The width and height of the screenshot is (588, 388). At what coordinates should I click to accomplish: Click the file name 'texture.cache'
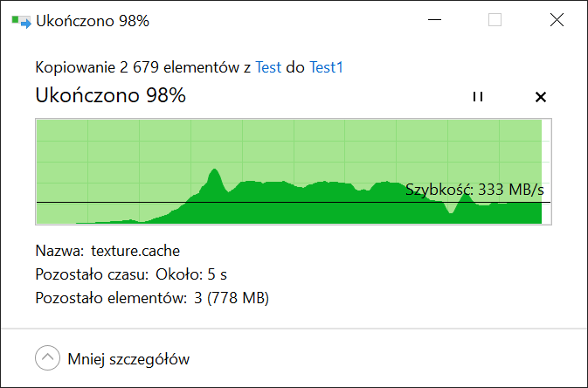tap(135, 251)
